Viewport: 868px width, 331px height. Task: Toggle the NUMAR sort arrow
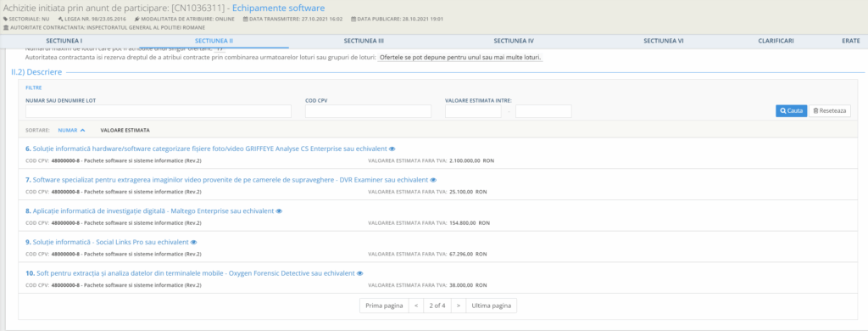[82, 131]
